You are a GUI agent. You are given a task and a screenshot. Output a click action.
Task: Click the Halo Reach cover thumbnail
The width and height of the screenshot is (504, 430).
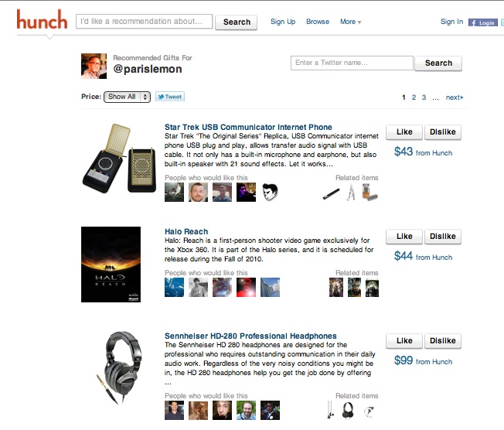point(111,264)
